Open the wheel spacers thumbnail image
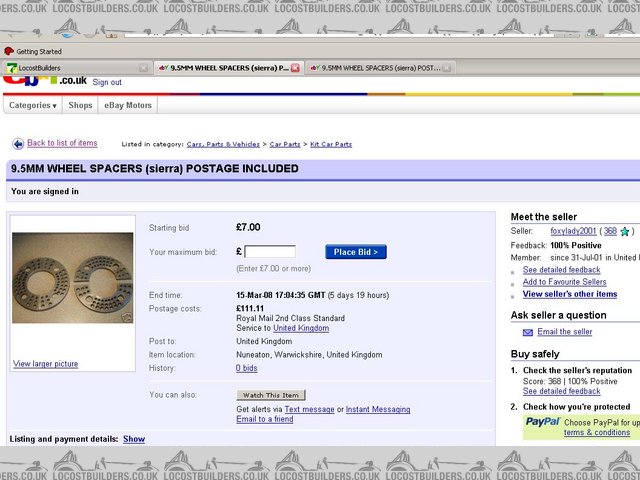This screenshot has height=480, width=640. tap(73, 278)
